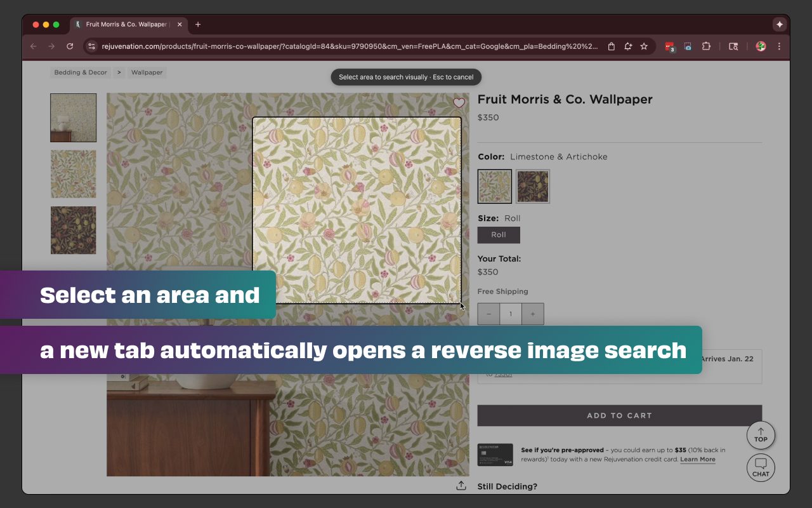Open the red extension with badge 3

coord(669,46)
